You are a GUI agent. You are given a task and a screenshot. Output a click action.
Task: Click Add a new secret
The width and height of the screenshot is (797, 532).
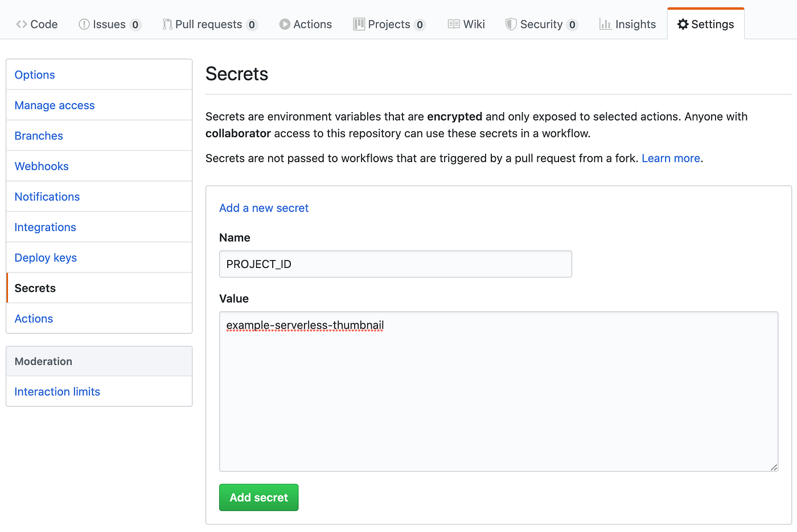264,208
